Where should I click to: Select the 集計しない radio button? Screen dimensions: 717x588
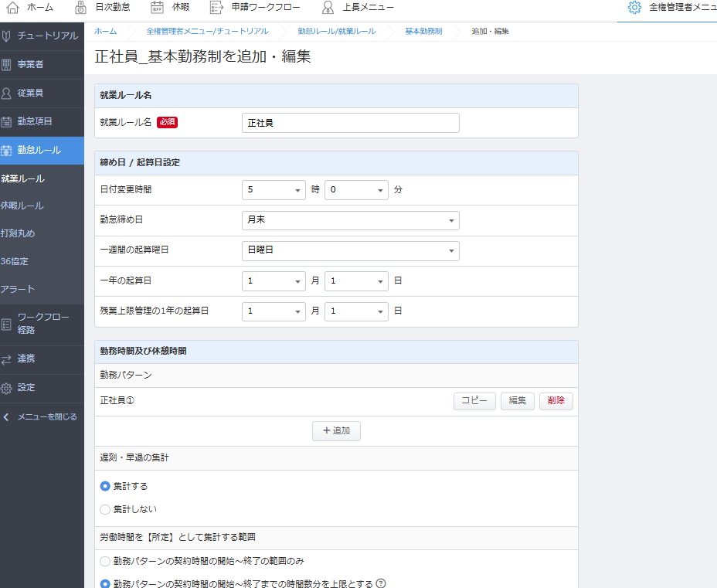[106, 509]
